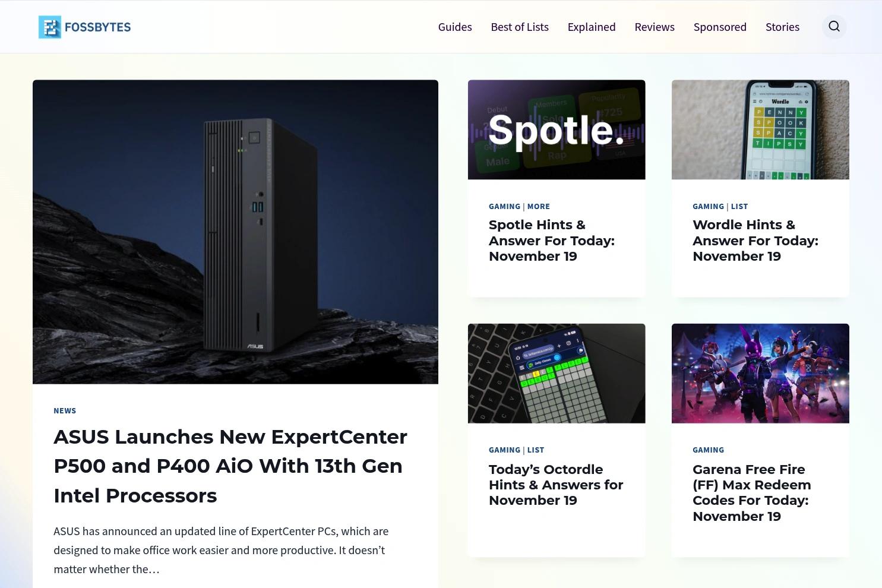Select the MORE category on Spotle card
Image resolution: width=882 pixels, height=588 pixels.
(x=539, y=206)
